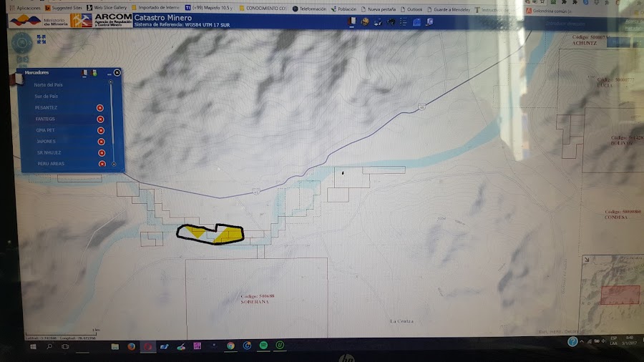The width and height of the screenshot is (644, 362).
Task: Click the blue map layers icon in the toolbar
Action: 416,21
